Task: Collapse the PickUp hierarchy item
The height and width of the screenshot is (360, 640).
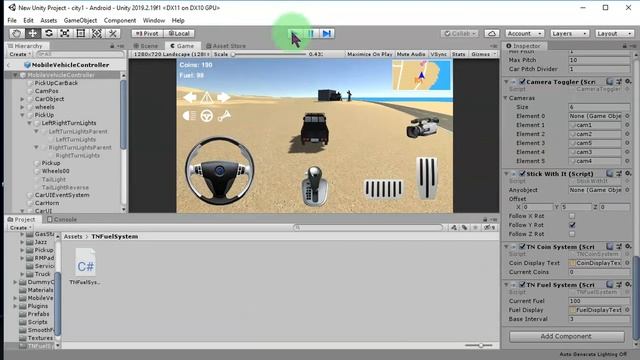Action: coord(22,115)
